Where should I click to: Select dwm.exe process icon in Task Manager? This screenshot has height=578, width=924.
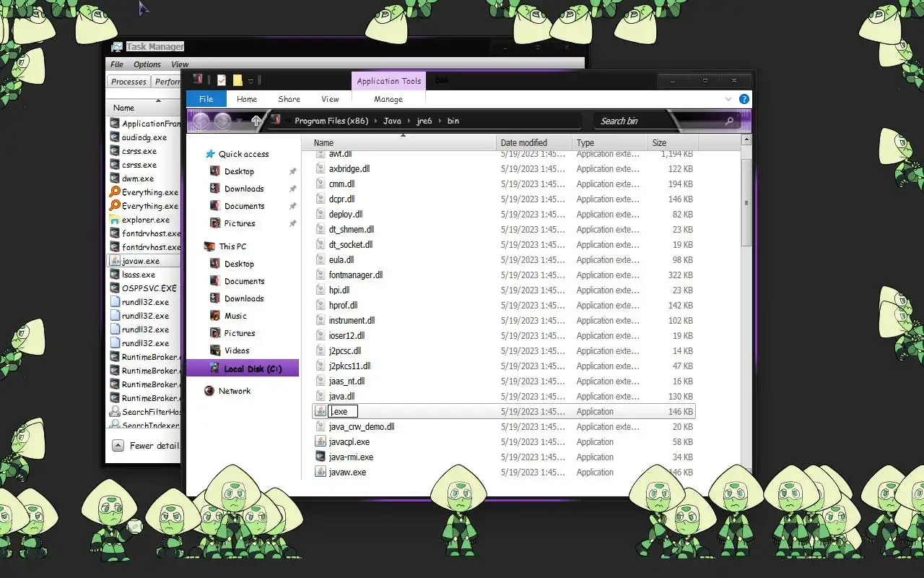coord(114,178)
